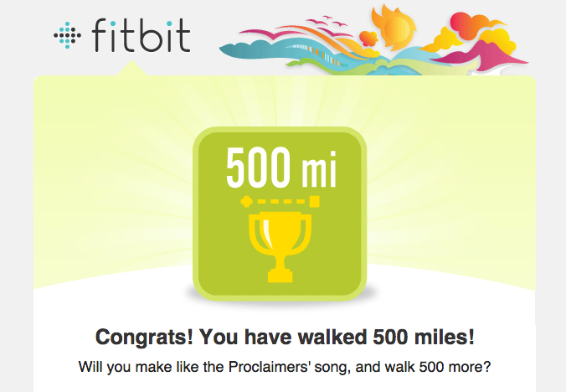This screenshot has width=566, height=392.
Task: Click the dashed route line above trophy
Action: tap(280, 202)
